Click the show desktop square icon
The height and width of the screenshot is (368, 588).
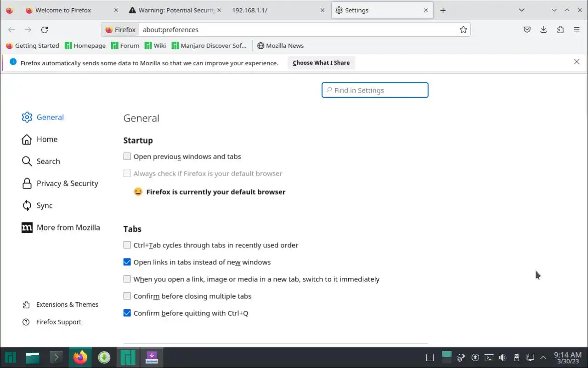point(430,357)
